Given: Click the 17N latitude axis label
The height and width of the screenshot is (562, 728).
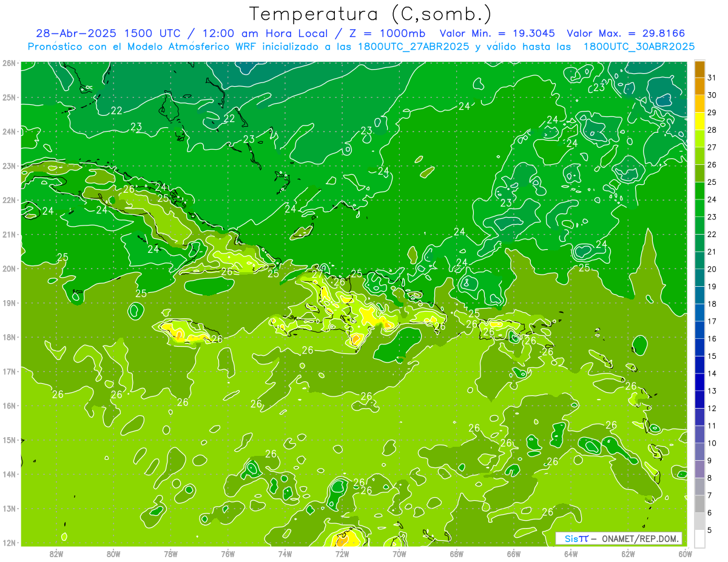Looking at the screenshot, I should pyautogui.click(x=8, y=371).
